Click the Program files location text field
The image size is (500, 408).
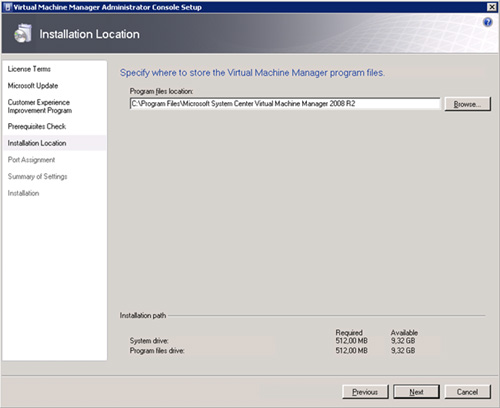click(285, 104)
